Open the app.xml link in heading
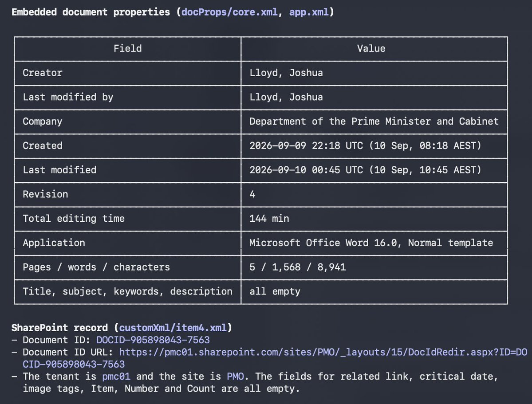This screenshot has height=404, width=532. (309, 12)
